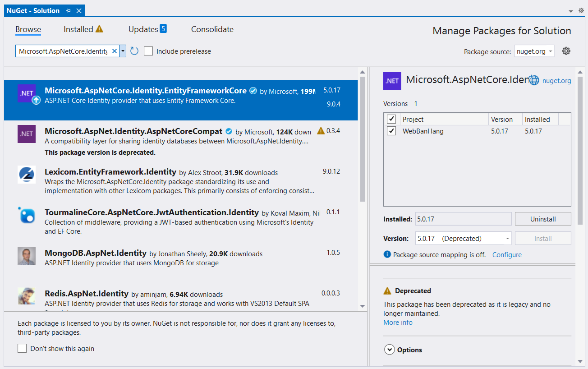Viewport: 588px width, 369px height.
Task: Click the .NET icon in details pane
Action: pyautogui.click(x=392, y=81)
